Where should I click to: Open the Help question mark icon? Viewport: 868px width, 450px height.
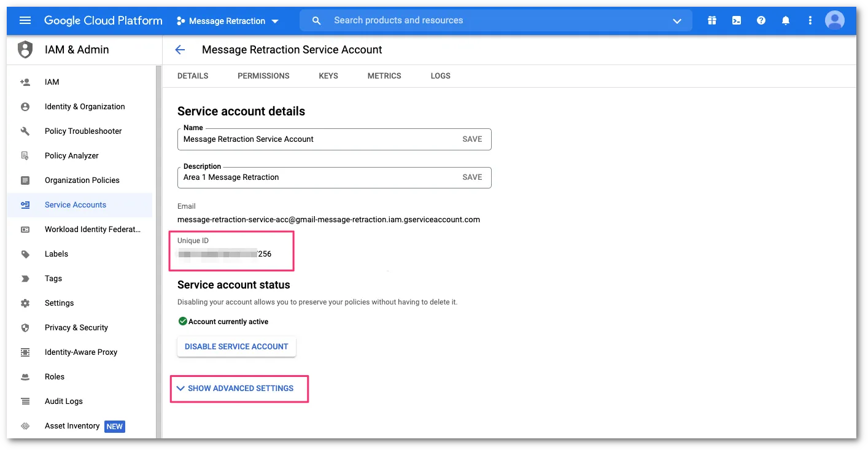[761, 20]
